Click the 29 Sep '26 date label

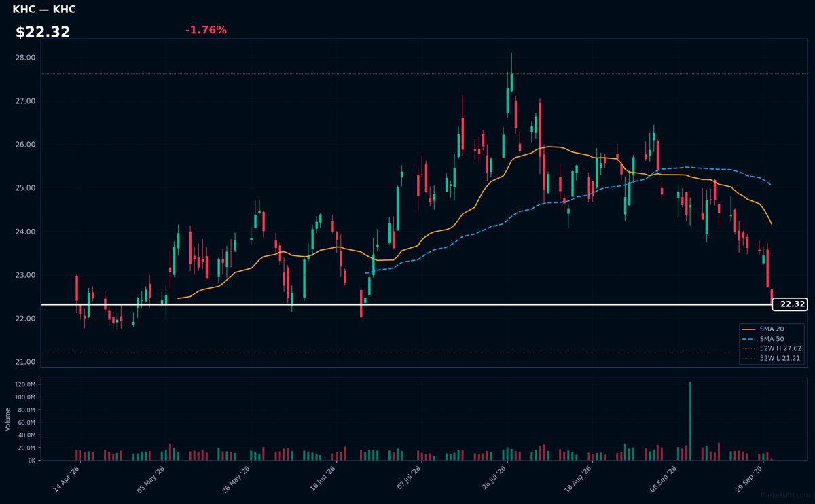[x=748, y=478]
